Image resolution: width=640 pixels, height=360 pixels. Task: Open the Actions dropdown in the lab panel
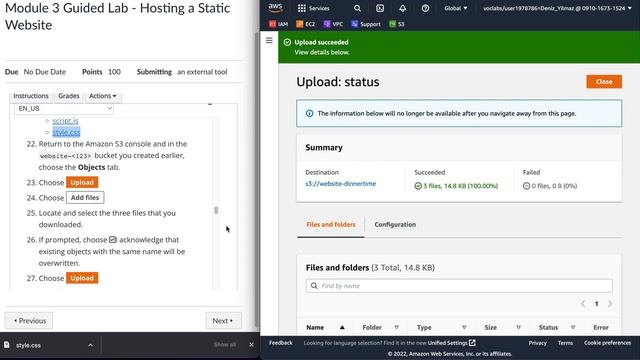click(x=102, y=96)
